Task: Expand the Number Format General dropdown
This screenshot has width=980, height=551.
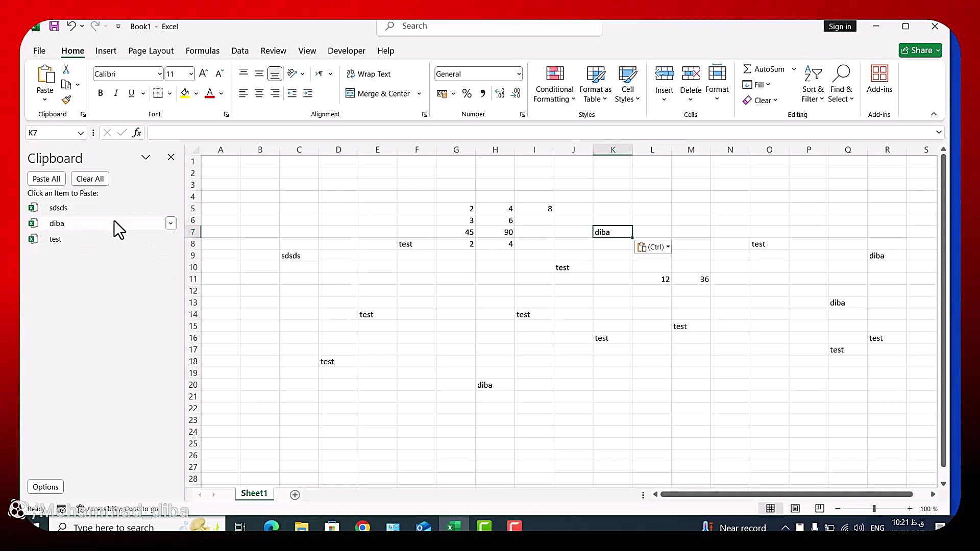Action: pos(519,74)
